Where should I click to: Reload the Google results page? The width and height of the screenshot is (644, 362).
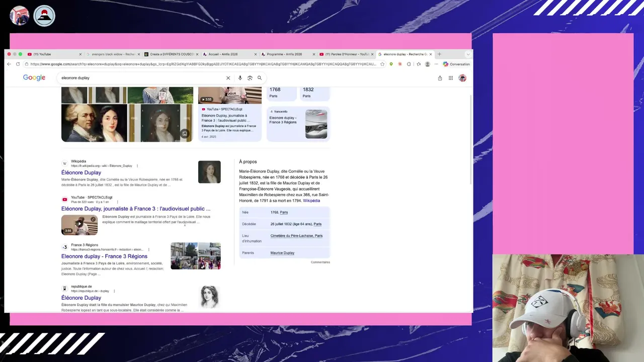pyautogui.click(x=18, y=64)
